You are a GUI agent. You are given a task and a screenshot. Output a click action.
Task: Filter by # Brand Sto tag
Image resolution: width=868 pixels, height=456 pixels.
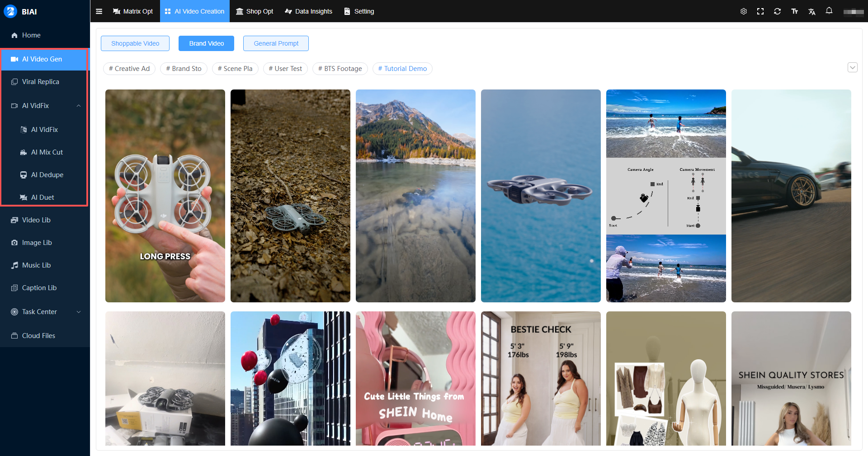click(x=184, y=69)
